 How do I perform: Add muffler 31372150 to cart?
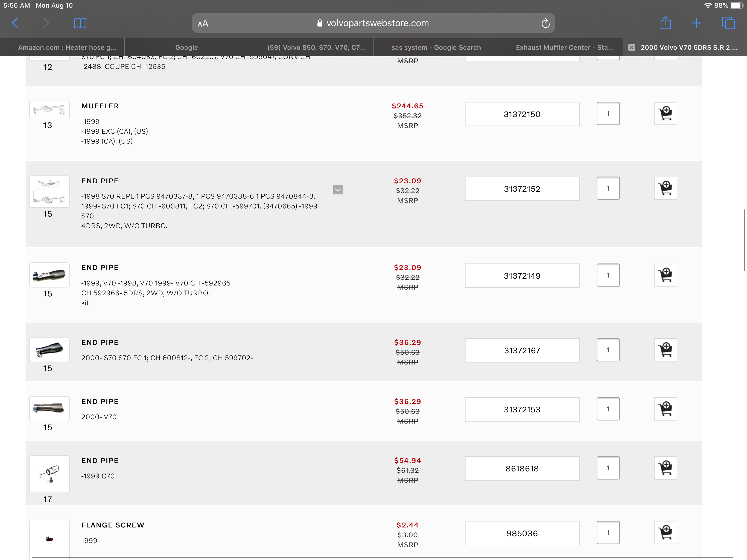tap(665, 113)
